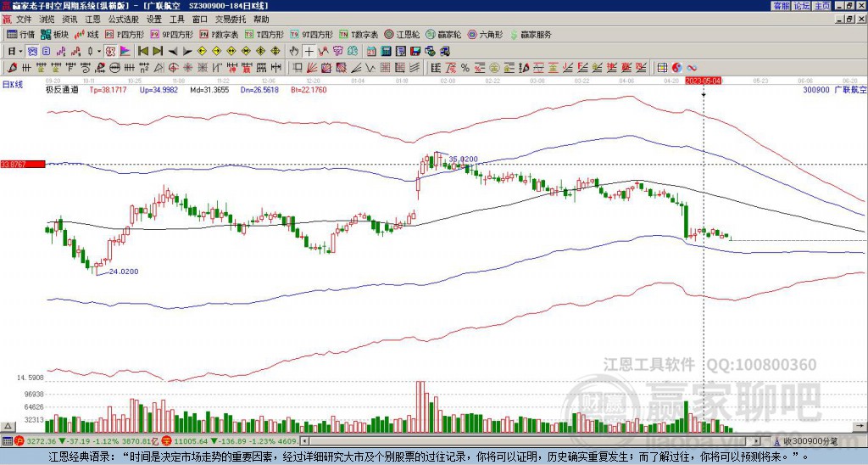Open the P数字表 number table

[220, 34]
